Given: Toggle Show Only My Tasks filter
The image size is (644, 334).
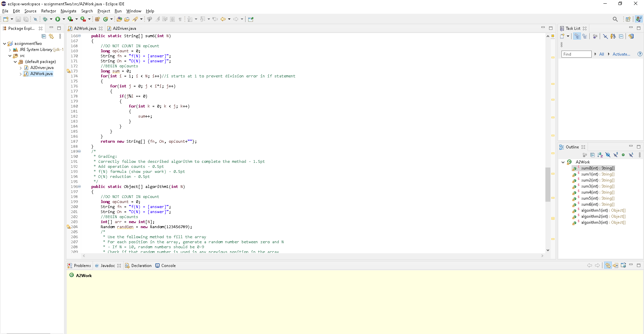Looking at the screenshot, I should tap(613, 36).
